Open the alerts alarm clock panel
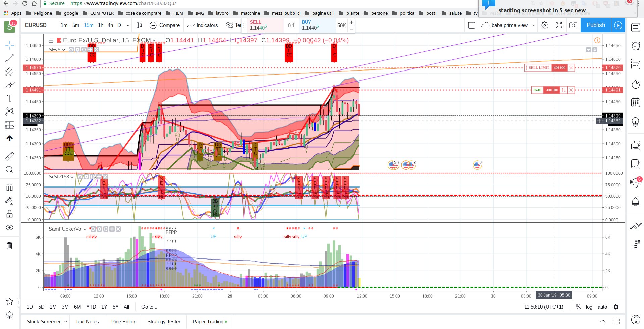This screenshot has height=329, width=644. [636, 46]
